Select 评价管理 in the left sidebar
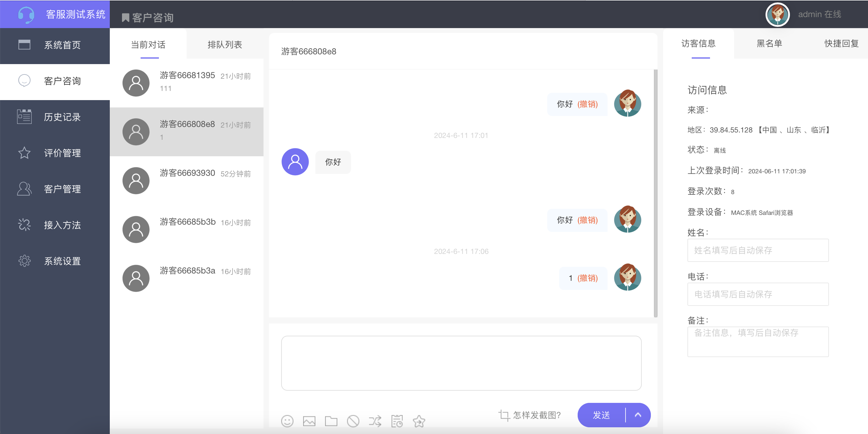Screen dimensions: 868x434 (x=62, y=153)
